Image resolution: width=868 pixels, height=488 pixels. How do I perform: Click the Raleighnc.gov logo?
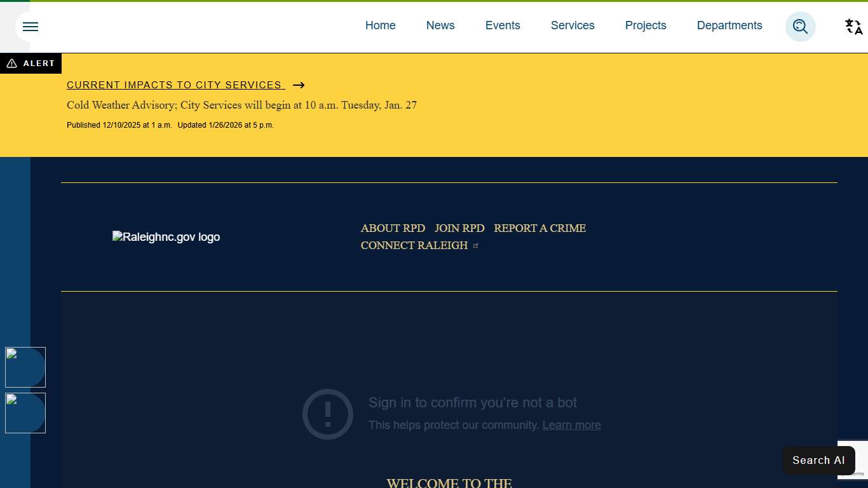click(x=166, y=237)
